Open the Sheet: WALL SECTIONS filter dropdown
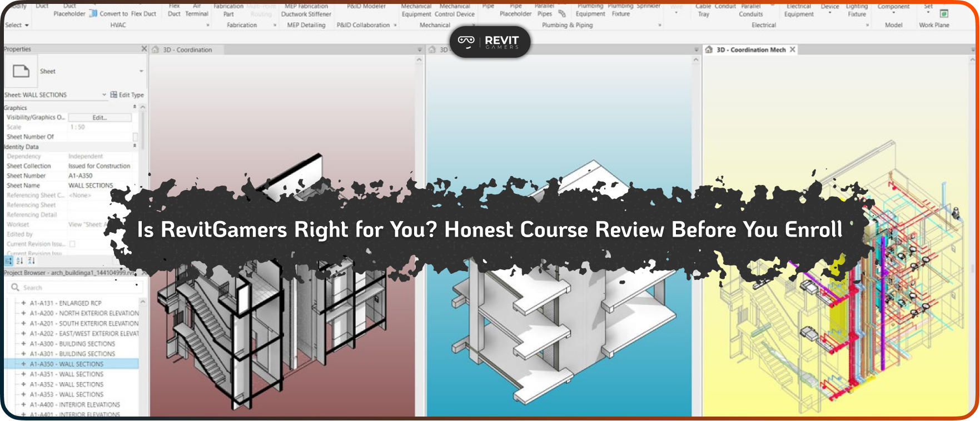Image resolution: width=980 pixels, height=421 pixels. pos(104,95)
